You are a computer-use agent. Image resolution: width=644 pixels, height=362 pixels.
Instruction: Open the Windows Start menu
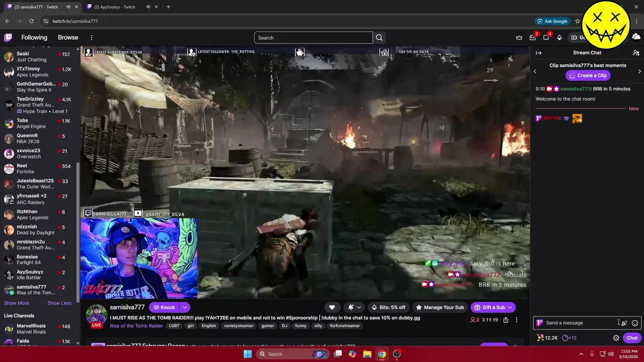point(248,354)
